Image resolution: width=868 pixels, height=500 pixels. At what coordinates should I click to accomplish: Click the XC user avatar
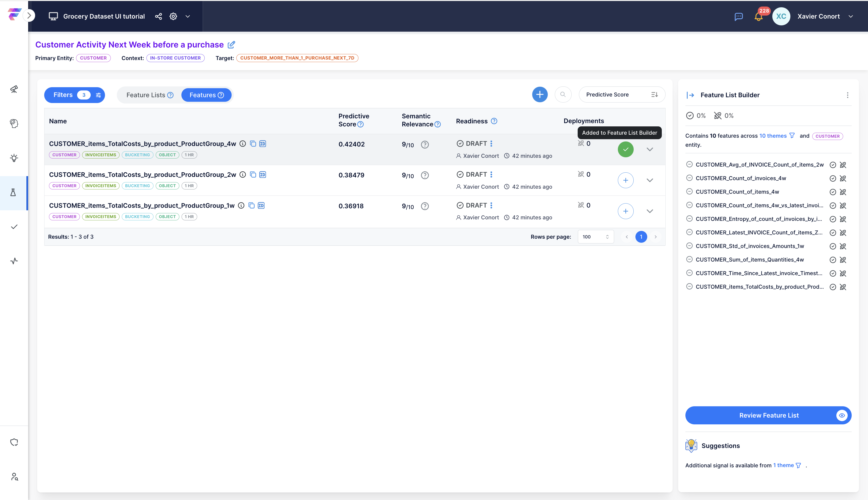pos(781,16)
